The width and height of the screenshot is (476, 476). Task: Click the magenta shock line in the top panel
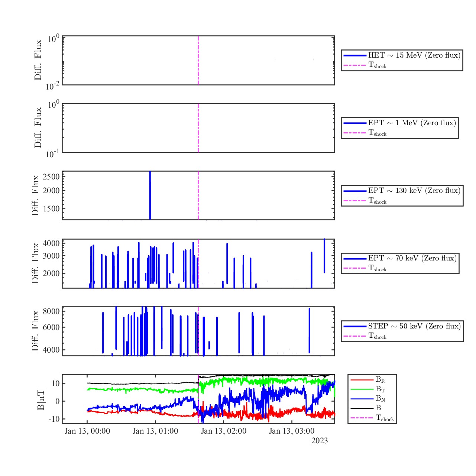pos(198,61)
